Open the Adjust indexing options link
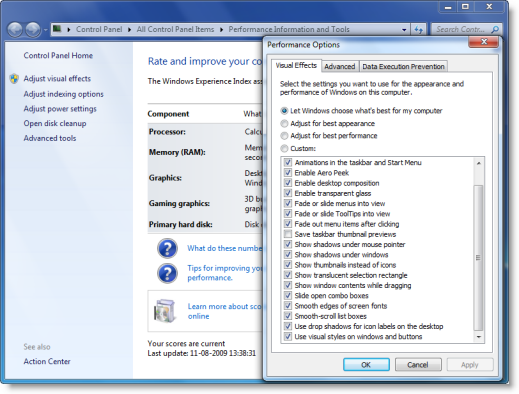519x394 pixels. [63, 94]
